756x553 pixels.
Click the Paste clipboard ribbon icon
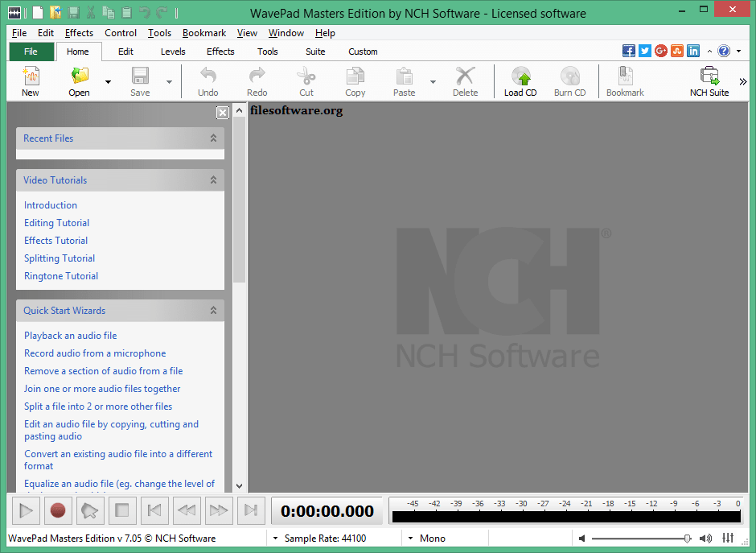coord(404,76)
